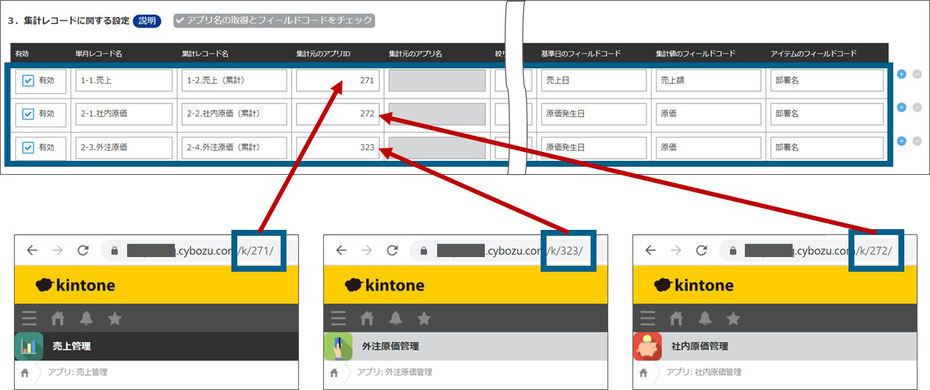Click the app ID field showing 271

336,81
